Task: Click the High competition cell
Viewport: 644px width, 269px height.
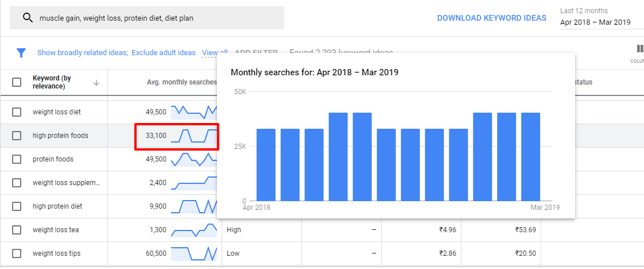Action: click(234, 230)
